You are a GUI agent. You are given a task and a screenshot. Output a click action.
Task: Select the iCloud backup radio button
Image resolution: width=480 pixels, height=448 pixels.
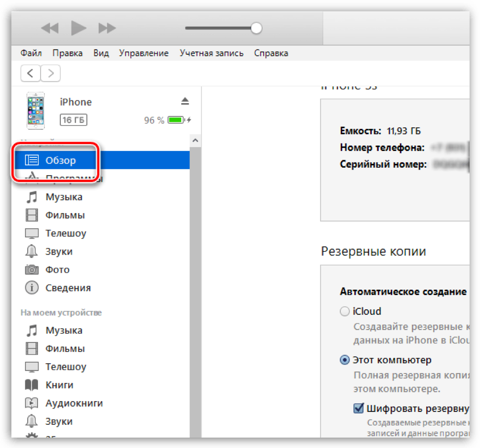click(x=345, y=311)
